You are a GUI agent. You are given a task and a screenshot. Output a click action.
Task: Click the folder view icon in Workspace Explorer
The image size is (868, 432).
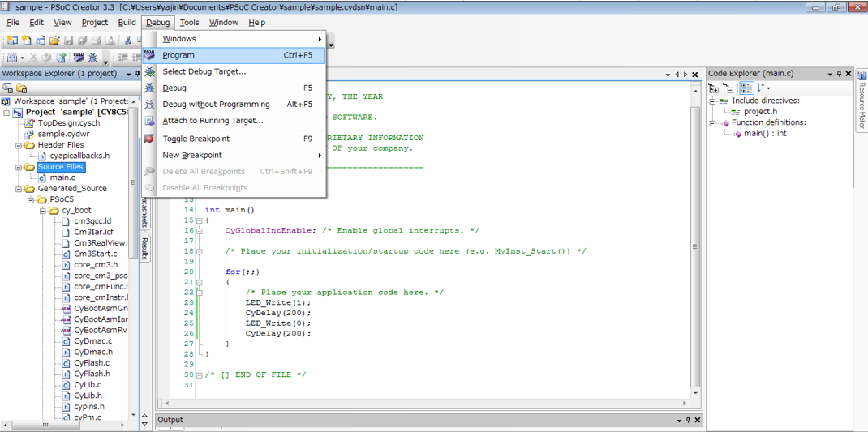pyautogui.click(x=22, y=88)
